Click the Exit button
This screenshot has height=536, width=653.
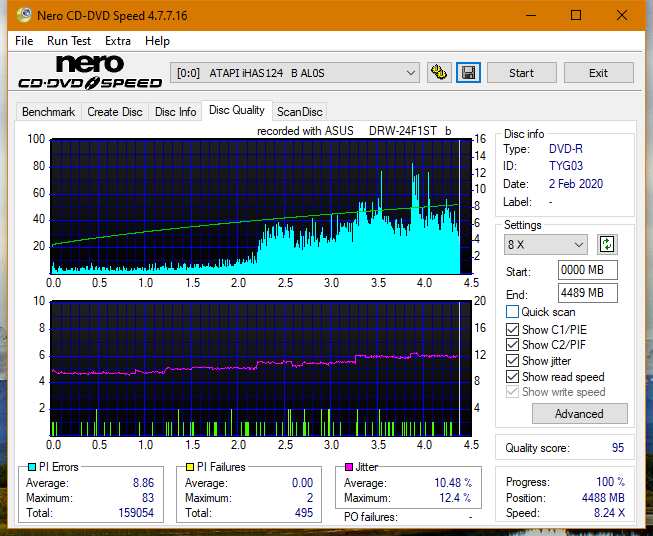click(598, 73)
